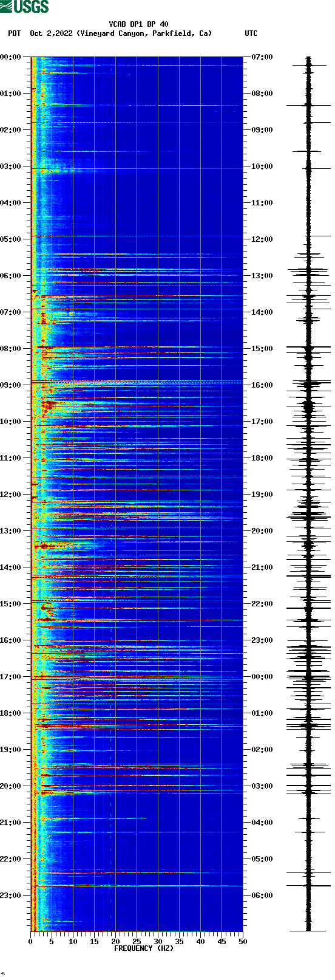
Task: Select the title text 'VCAB DP1 BP 40'
Action: point(139,24)
